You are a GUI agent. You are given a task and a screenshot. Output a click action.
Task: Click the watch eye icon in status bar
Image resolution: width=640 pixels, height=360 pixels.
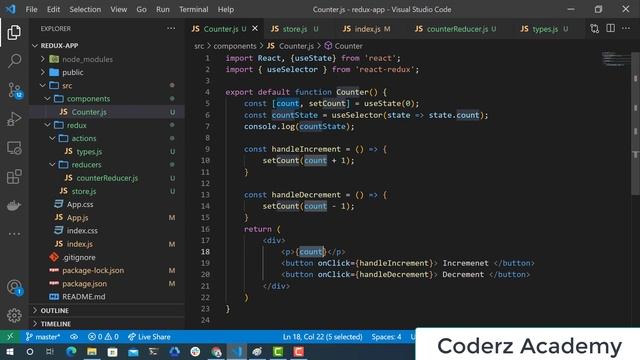click(x=74, y=337)
